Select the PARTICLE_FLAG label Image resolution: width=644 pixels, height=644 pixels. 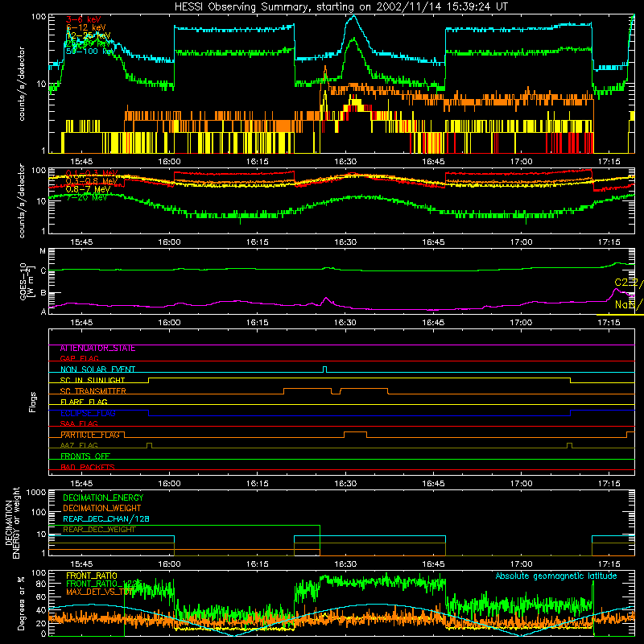90,435
